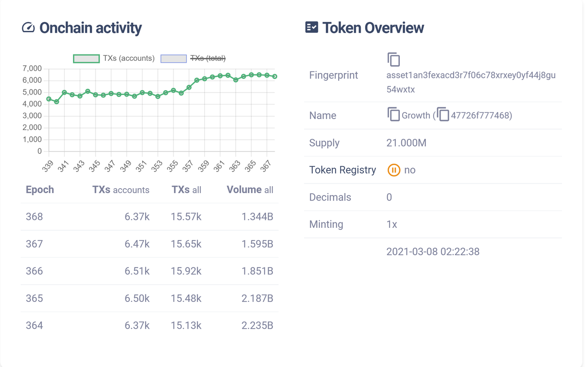The height and width of the screenshot is (367, 588).
Task: Click the 6.47k TXs accounts value
Action: click(137, 244)
